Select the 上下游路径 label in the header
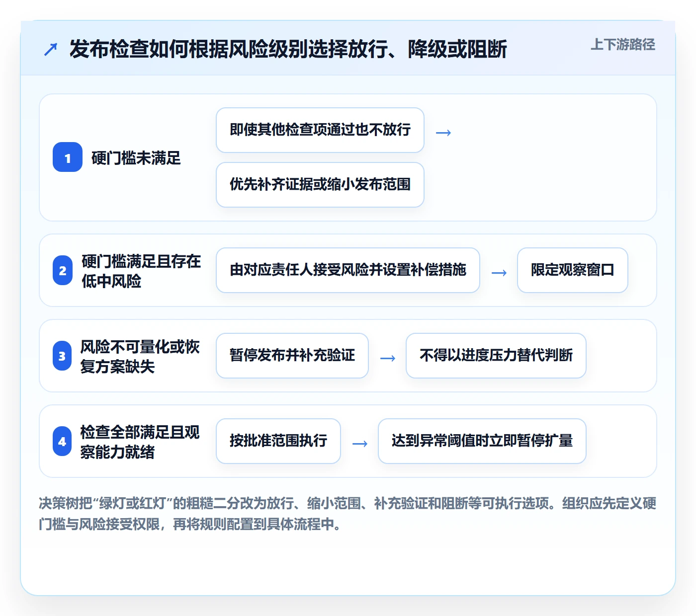 623,45
